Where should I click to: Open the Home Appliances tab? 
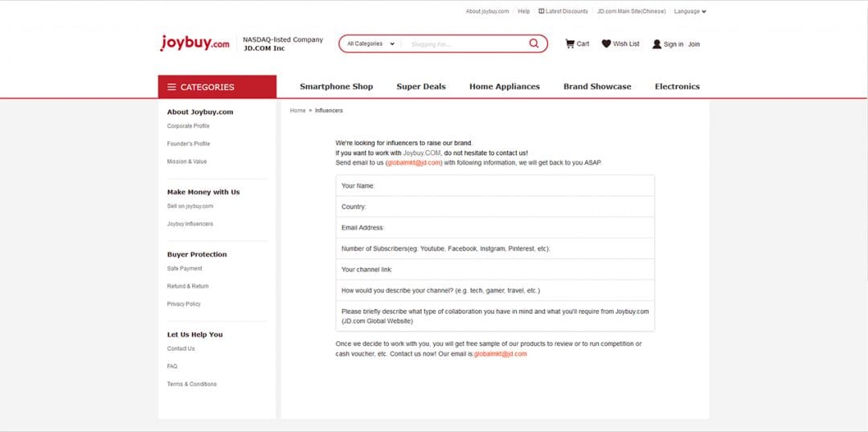point(504,86)
